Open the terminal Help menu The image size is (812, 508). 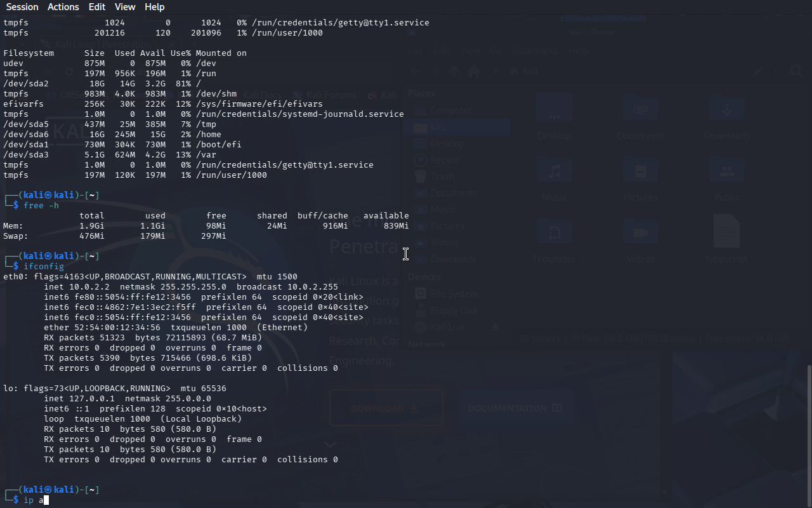pyautogui.click(x=154, y=7)
